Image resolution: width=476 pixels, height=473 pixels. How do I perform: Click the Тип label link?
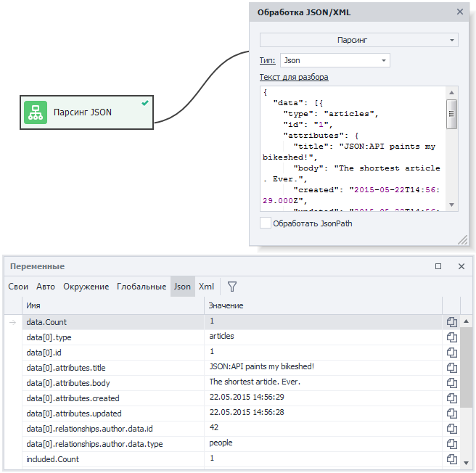267,60
